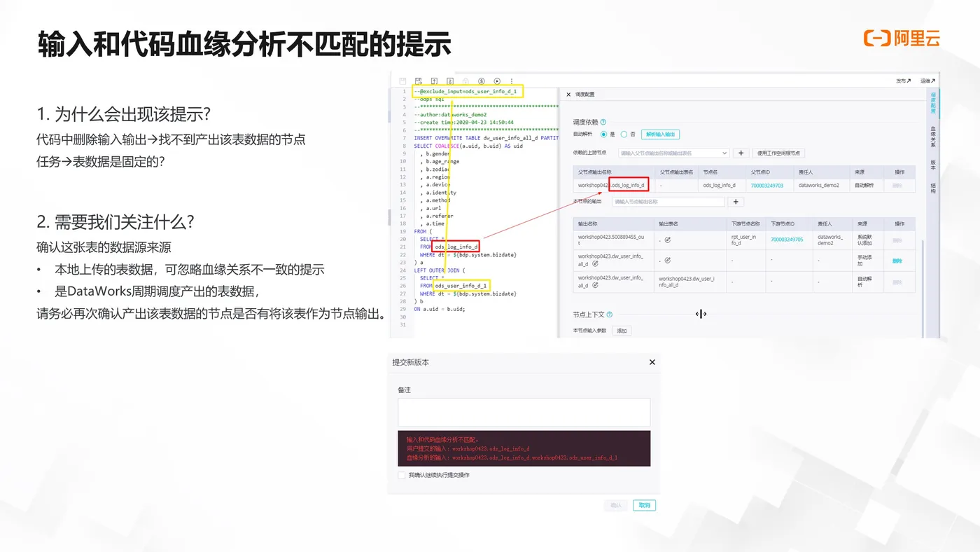Click 删除 in the 手动添加 output row
Image resolution: width=980 pixels, height=552 pixels.
coord(897,260)
